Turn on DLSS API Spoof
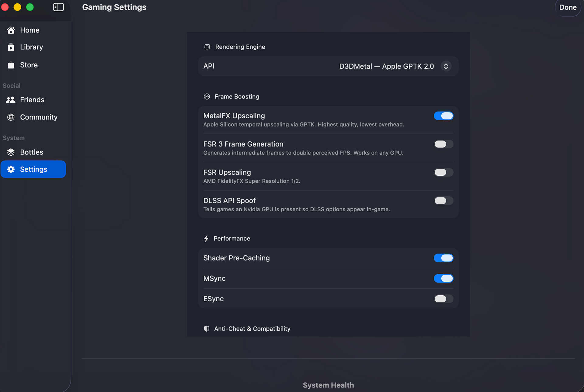 click(443, 201)
